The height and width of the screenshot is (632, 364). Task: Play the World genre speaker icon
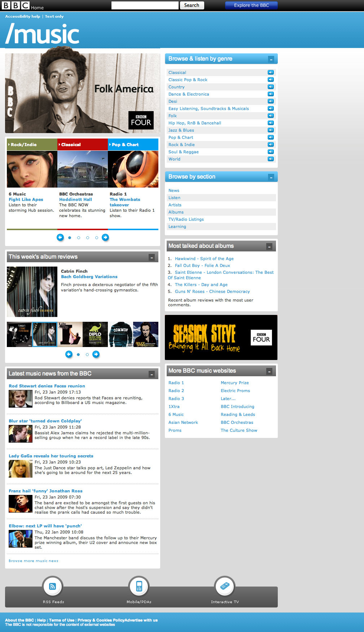[271, 159]
